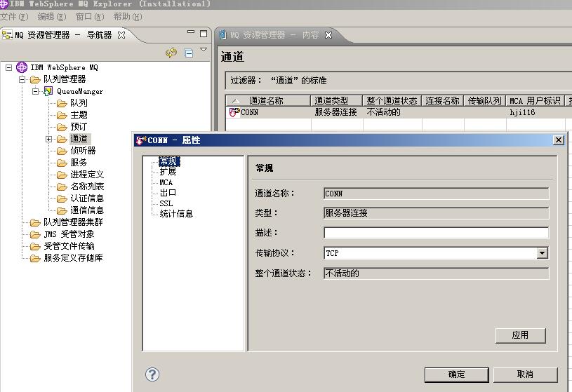The height and width of the screenshot is (392, 572).
Task: Close the CONN - 属性 dialog
Action: (559, 140)
